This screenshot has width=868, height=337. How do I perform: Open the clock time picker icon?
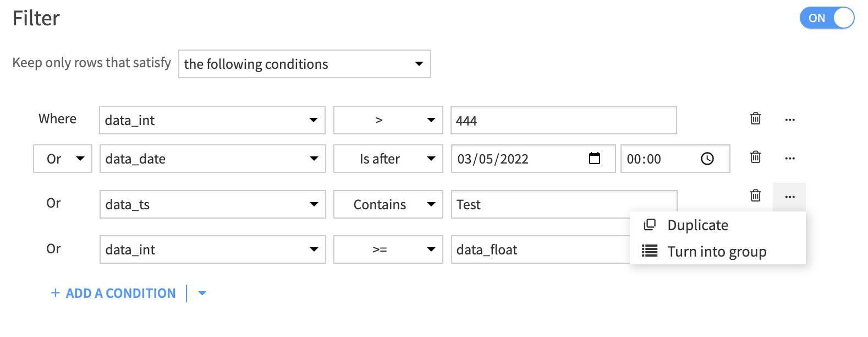pyautogui.click(x=707, y=159)
